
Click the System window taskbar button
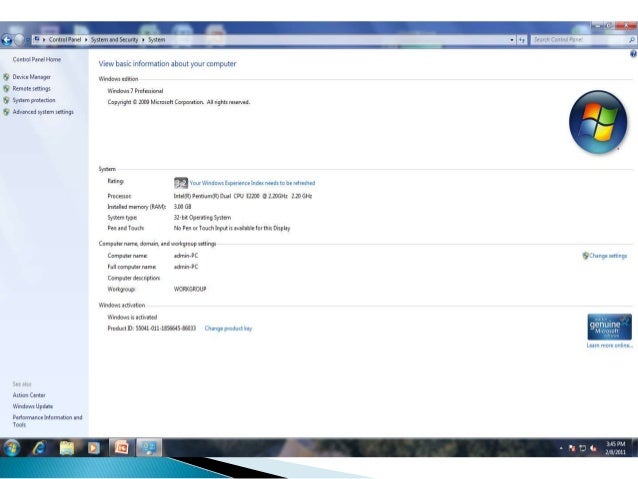tap(149, 448)
